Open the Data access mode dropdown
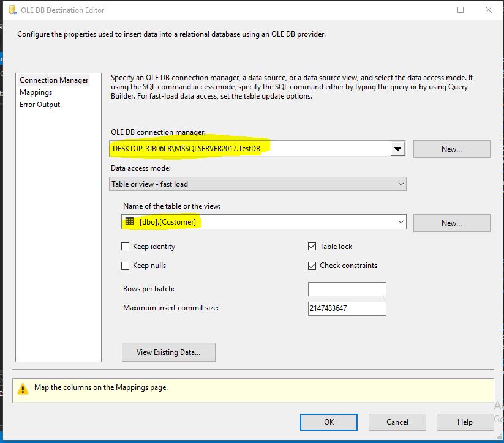The width and height of the screenshot is (504, 443). pos(401,184)
